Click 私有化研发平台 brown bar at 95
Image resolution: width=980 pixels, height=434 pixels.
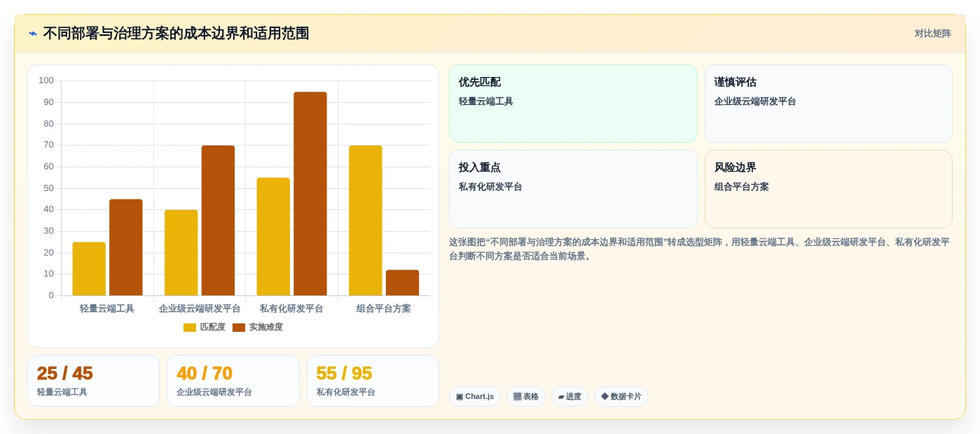[310, 194]
